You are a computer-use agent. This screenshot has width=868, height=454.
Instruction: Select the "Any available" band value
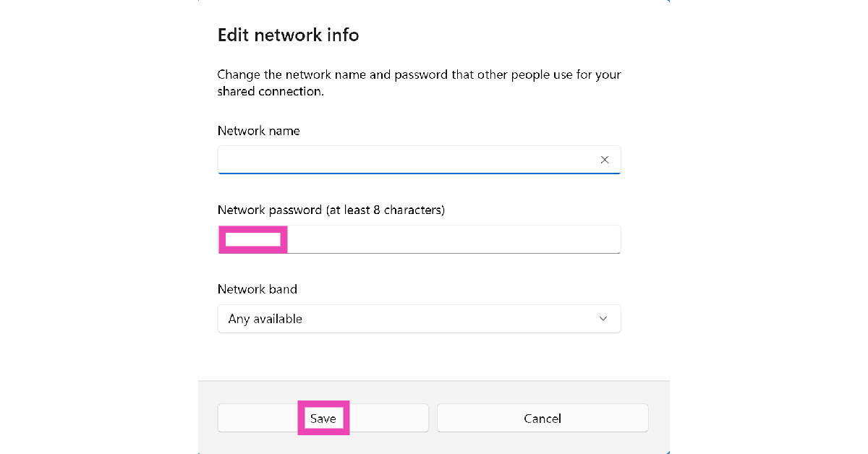click(x=265, y=319)
